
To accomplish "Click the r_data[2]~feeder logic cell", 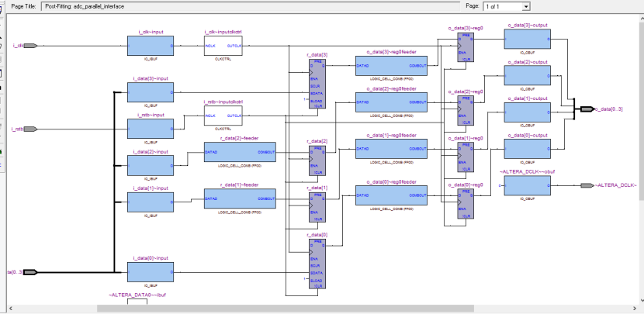I will 239,154.
